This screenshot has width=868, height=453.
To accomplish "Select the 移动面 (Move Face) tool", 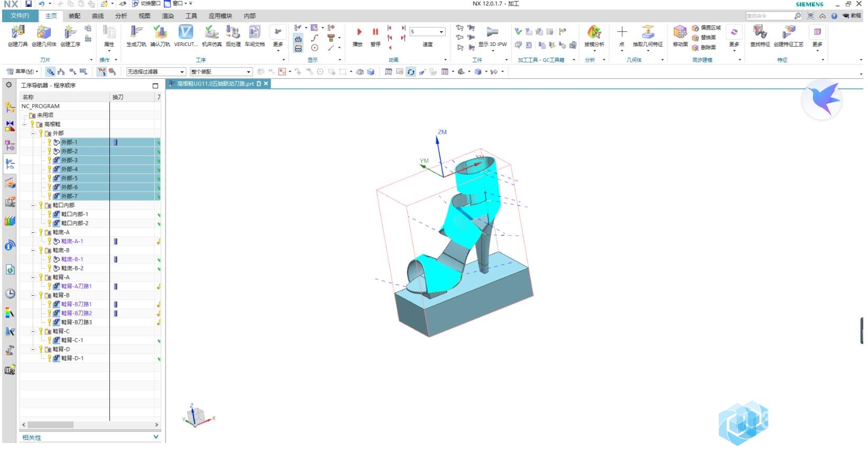I will (680, 35).
